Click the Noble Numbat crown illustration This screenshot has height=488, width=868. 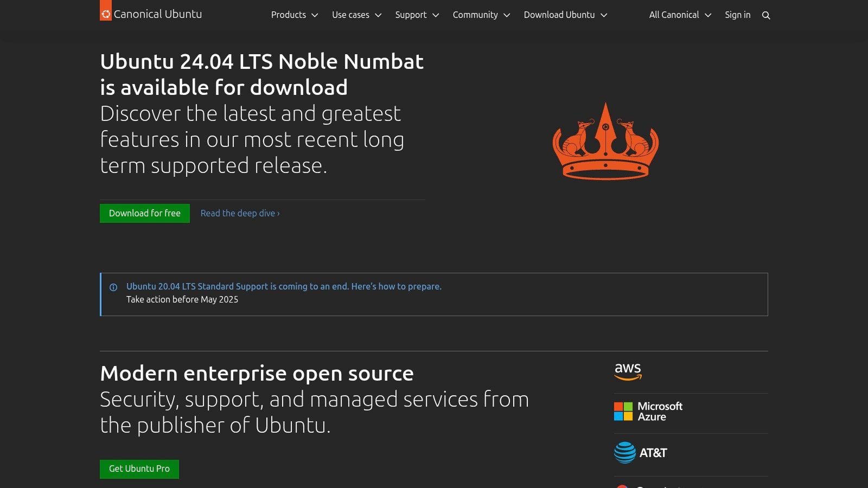(x=605, y=141)
